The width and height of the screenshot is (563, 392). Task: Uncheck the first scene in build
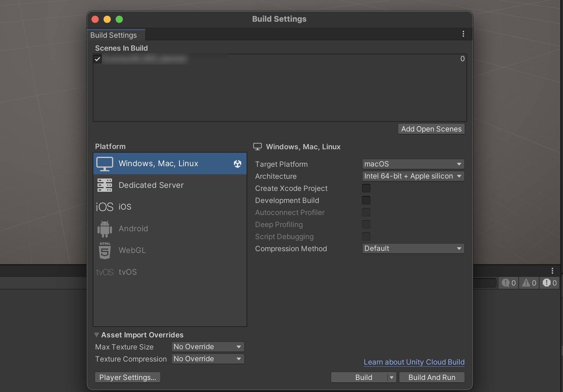97,59
